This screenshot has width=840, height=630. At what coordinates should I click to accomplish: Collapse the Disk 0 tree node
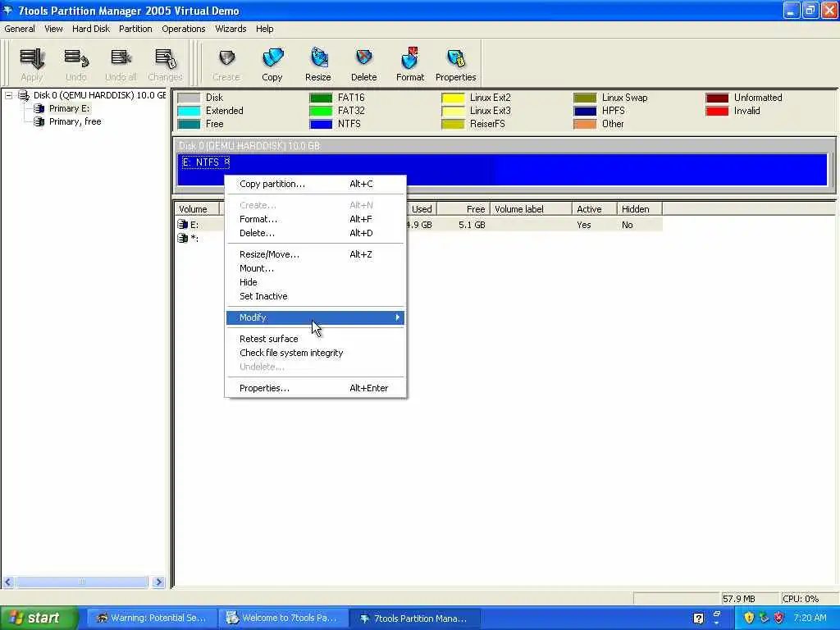pyautogui.click(x=8, y=95)
